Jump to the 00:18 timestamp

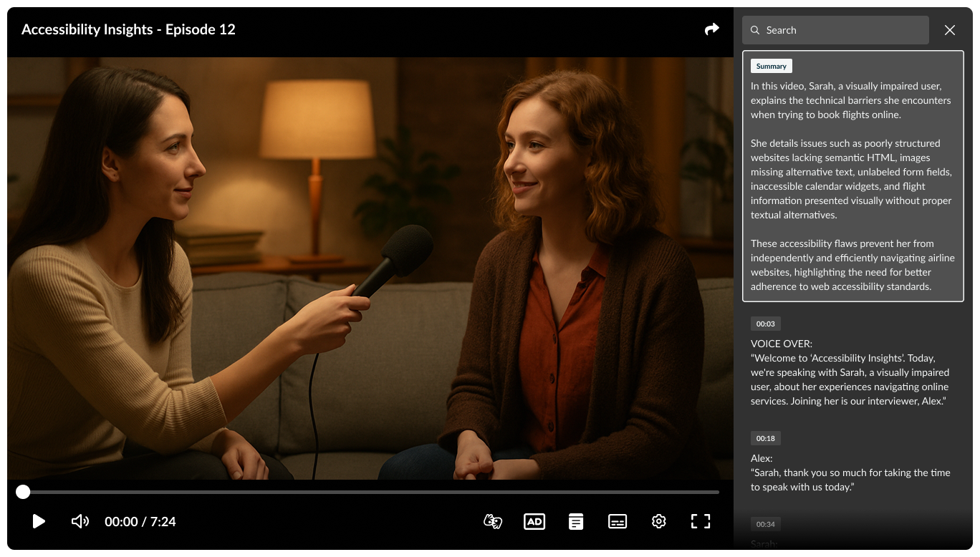[765, 438]
